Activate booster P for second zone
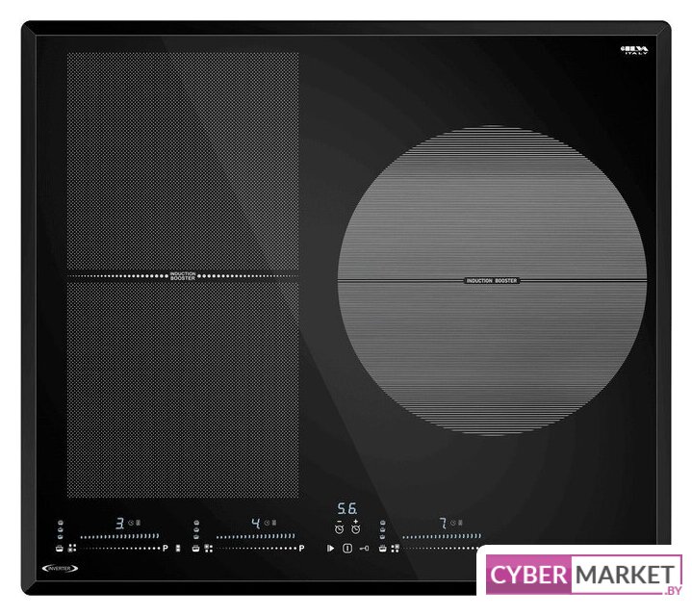Viewport: 692px width, 616px height. [x=301, y=549]
